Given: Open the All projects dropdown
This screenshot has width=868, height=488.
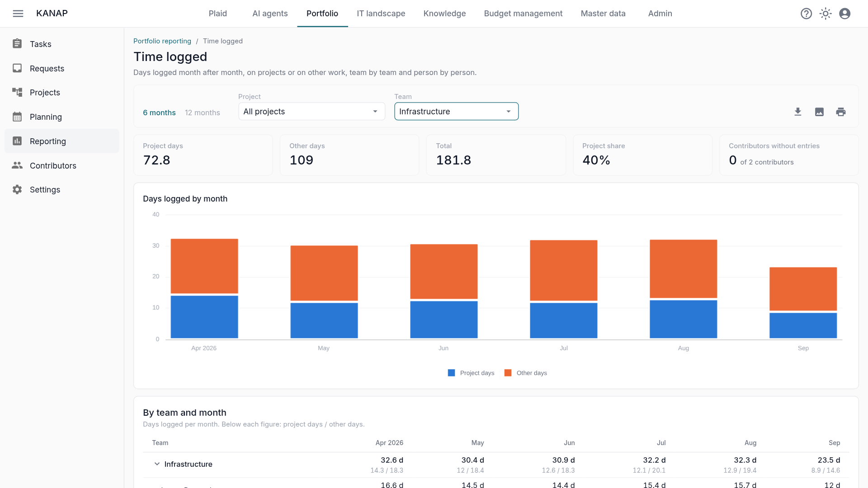Looking at the screenshot, I should pos(311,112).
